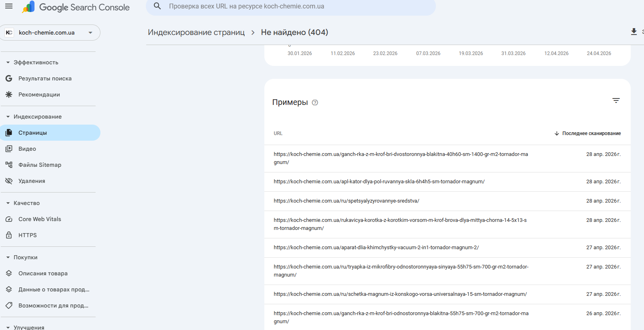
Task: Click the Рекомендации asterisk icon
Action: [9, 94]
